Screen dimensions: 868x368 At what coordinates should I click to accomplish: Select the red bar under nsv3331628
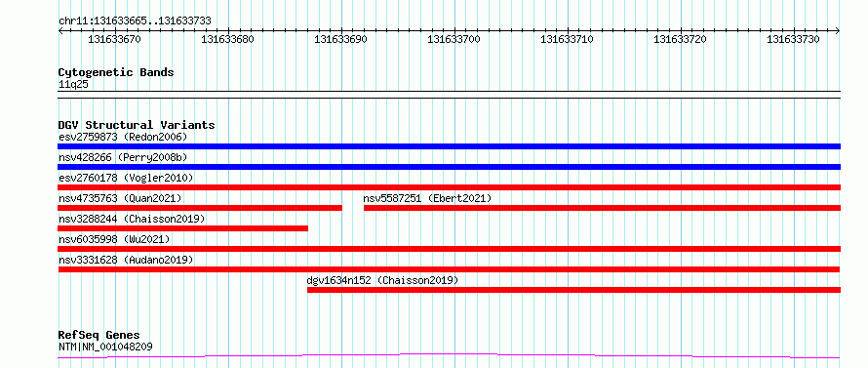coord(449,269)
